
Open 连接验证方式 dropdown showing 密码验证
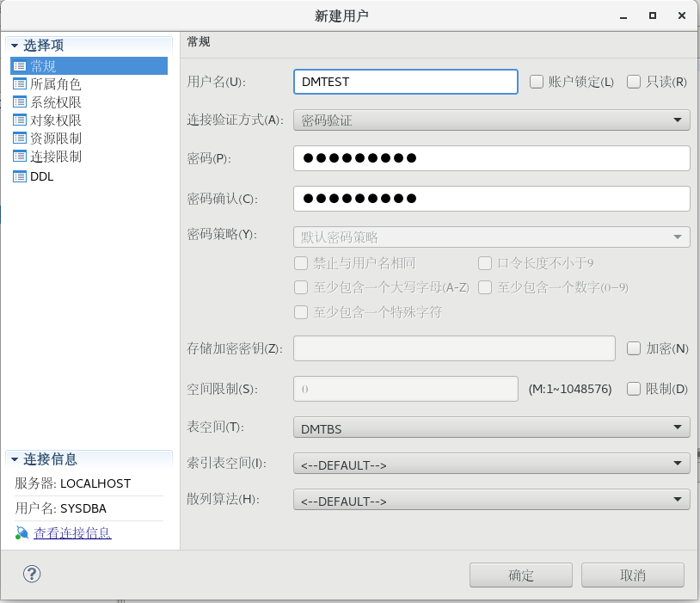(492, 120)
